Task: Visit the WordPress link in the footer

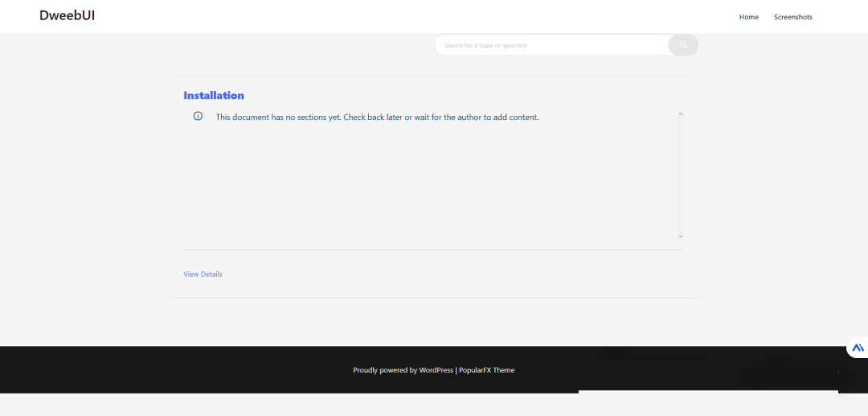Action: coord(436,370)
